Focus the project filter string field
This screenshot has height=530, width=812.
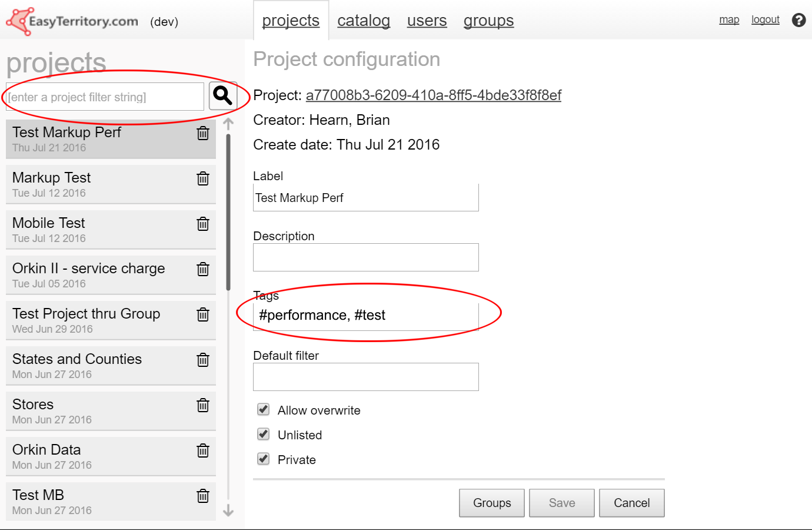point(105,97)
